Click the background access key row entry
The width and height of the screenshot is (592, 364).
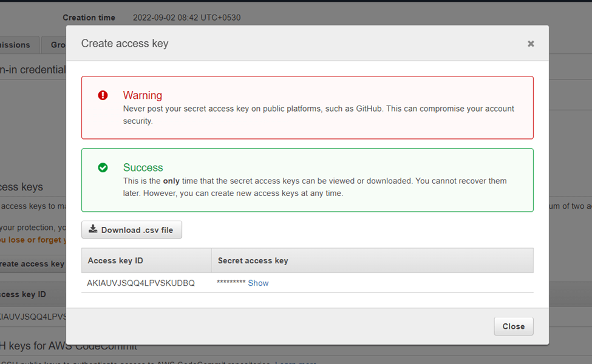(x=32, y=316)
